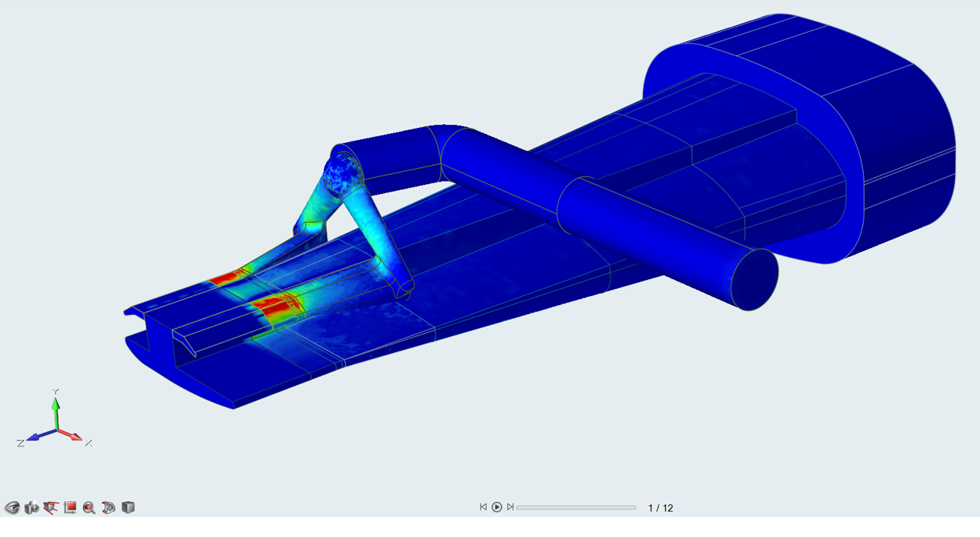Click the eye visibility icon
980x537 pixels.
click(11, 507)
